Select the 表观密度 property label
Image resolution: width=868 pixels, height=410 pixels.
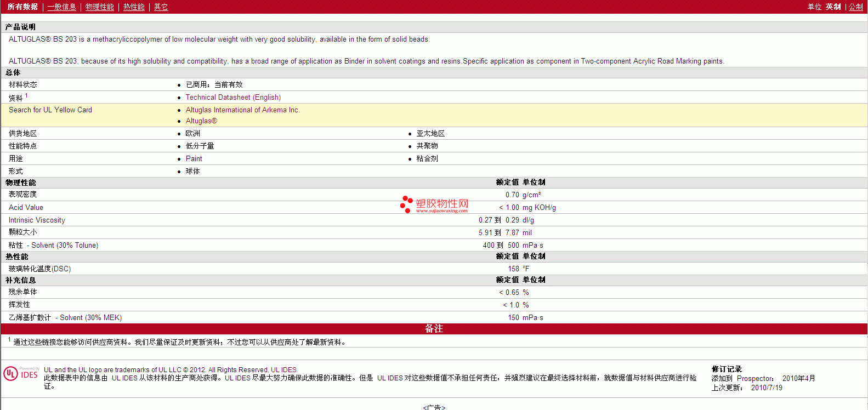click(x=23, y=195)
